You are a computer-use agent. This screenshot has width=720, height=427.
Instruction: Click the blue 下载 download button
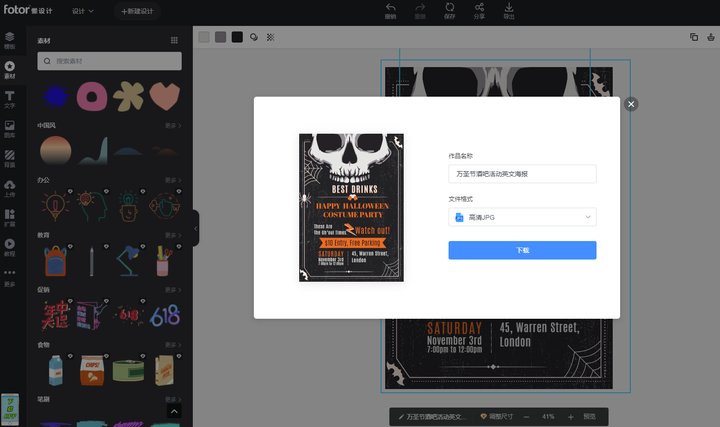pyautogui.click(x=521, y=250)
